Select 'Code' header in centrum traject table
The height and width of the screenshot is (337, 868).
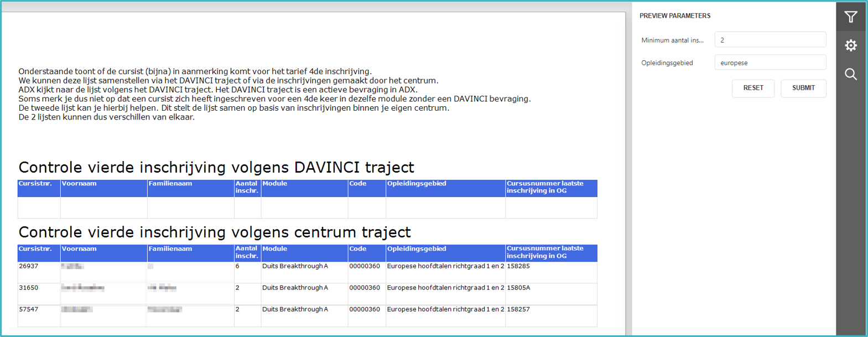click(x=358, y=249)
